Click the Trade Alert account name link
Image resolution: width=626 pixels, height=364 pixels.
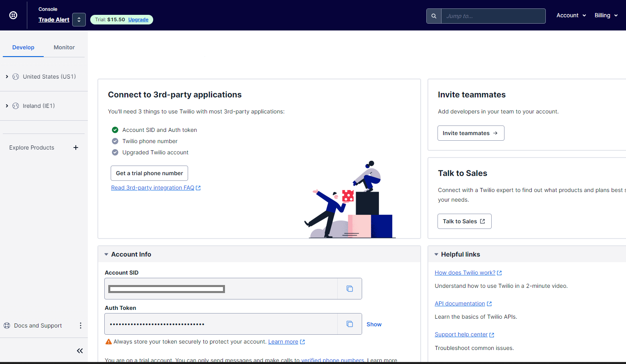pyautogui.click(x=54, y=20)
